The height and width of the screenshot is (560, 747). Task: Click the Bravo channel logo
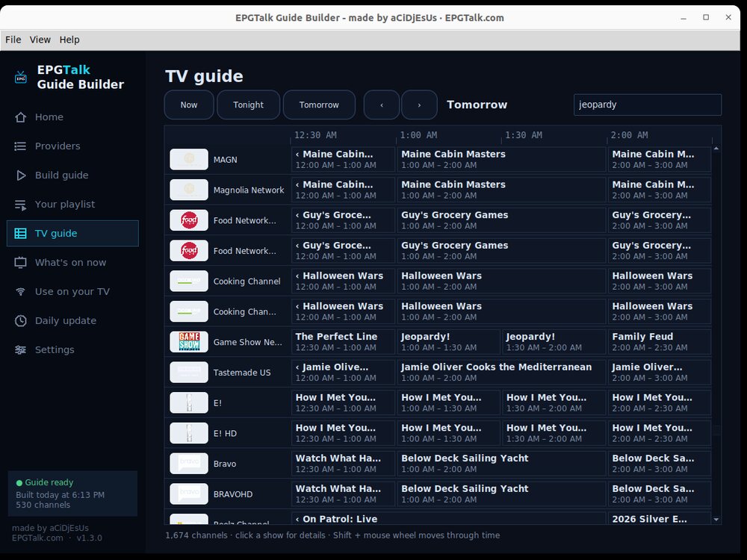pyautogui.click(x=189, y=464)
